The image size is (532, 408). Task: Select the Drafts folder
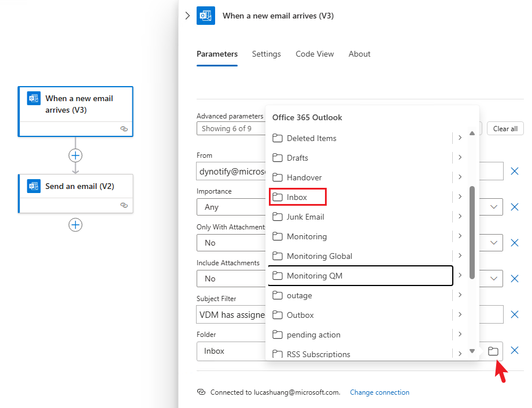(360, 158)
